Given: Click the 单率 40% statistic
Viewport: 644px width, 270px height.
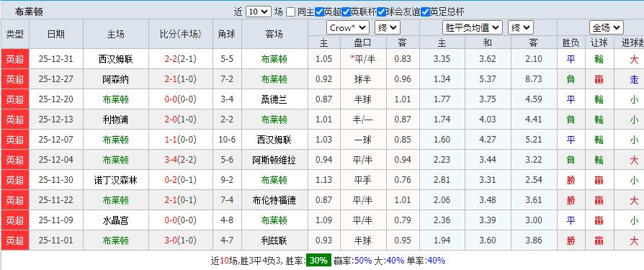Looking at the screenshot, I should coord(426,260).
